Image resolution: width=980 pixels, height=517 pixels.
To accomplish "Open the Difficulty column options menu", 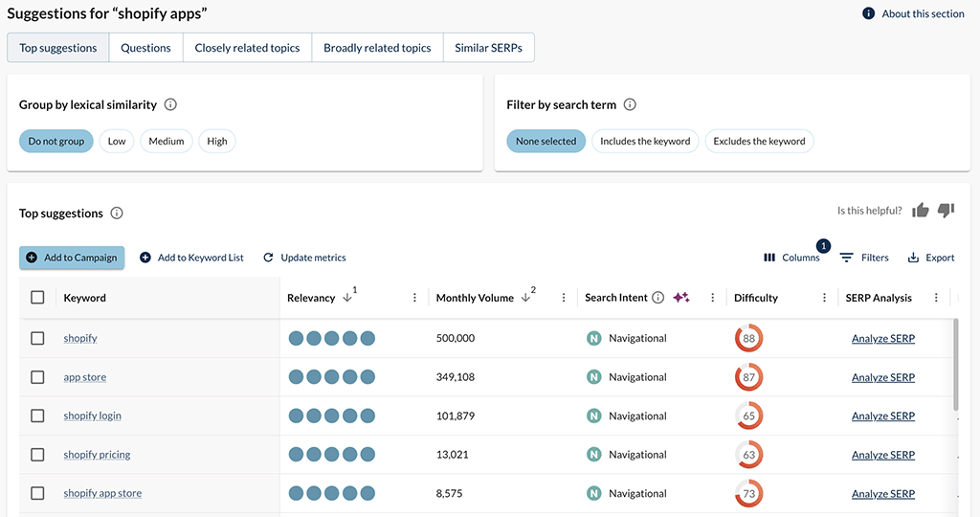I will pos(824,298).
